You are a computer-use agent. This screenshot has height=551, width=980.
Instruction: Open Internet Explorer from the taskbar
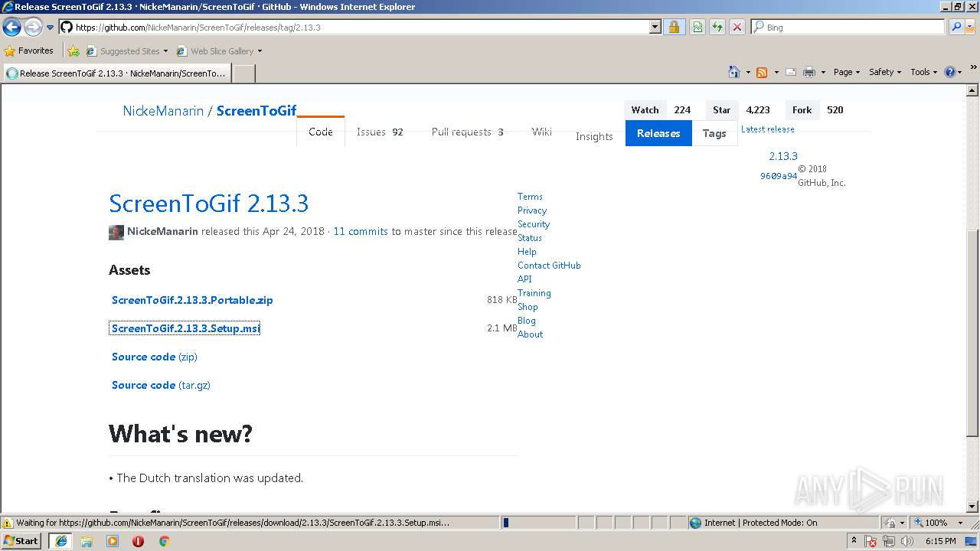[60, 541]
